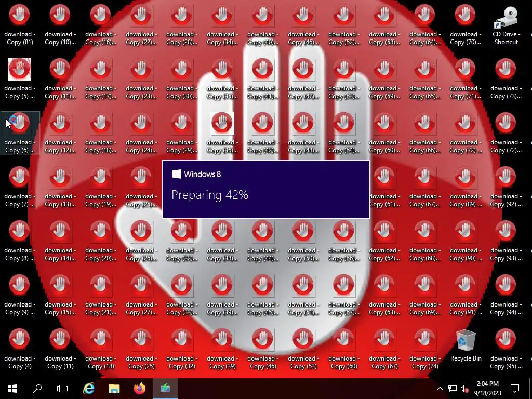The height and width of the screenshot is (399, 532).
Task: Select download - Copy (13) icon
Action: (x=60, y=187)
